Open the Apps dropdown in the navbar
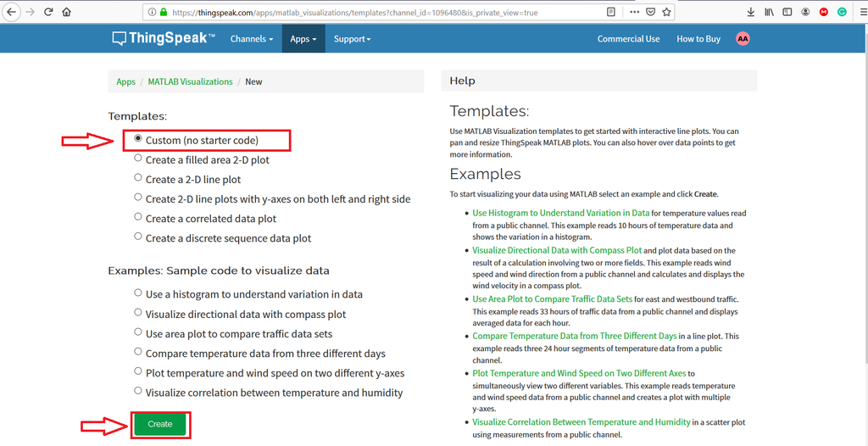 [303, 39]
